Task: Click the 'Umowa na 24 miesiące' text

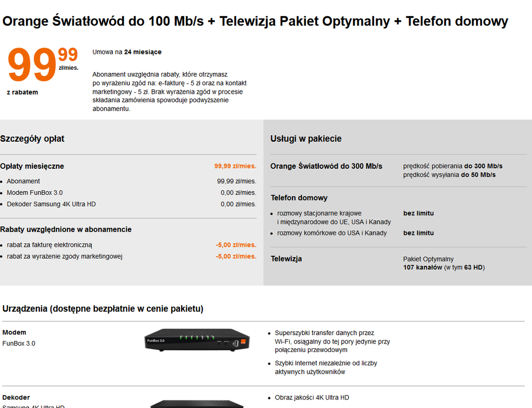Action: tap(127, 52)
